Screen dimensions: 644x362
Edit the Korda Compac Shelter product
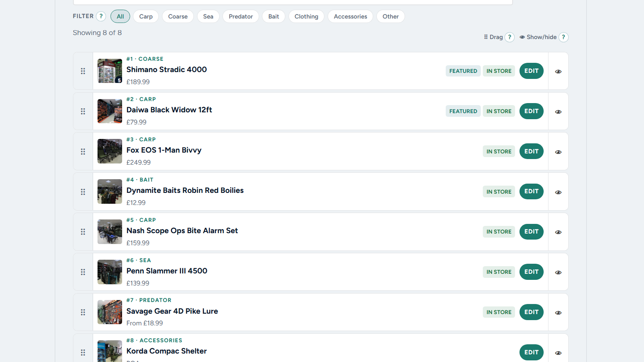(x=532, y=352)
